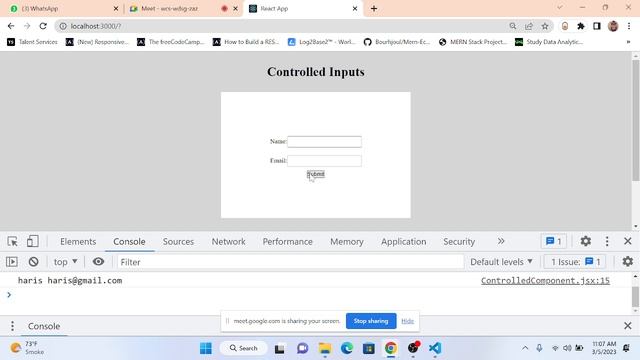Screen dimensions: 640x360
Task: Reload the localhost page
Action: click(x=43, y=26)
